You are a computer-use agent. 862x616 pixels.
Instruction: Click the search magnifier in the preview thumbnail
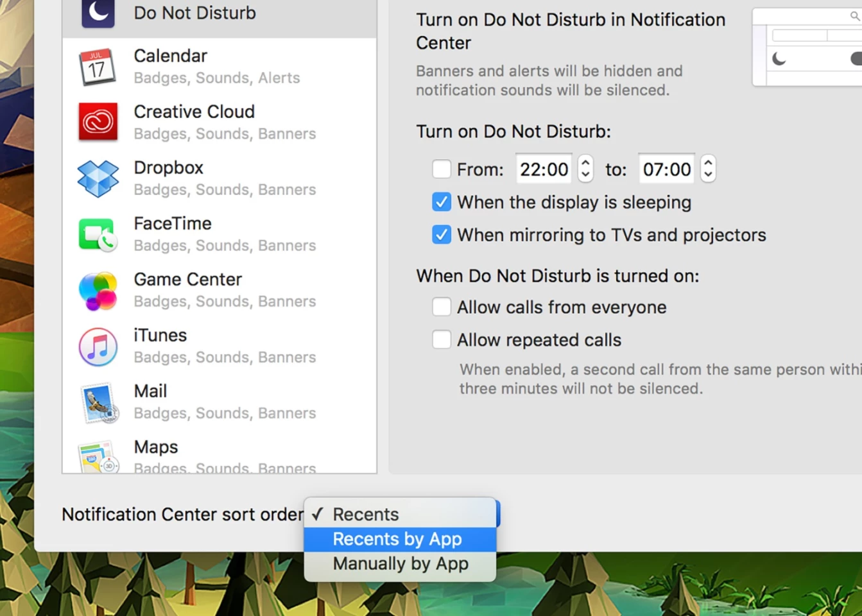[x=855, y=16]
